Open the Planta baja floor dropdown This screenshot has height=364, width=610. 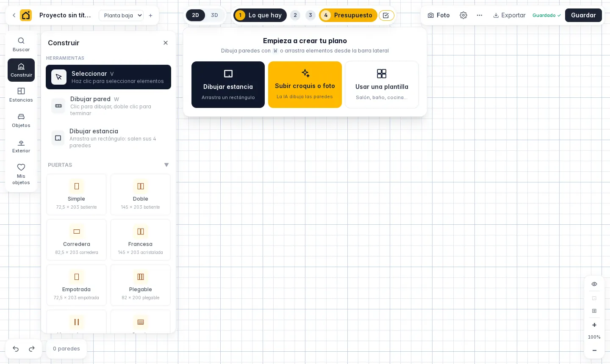tap(121, 15)
